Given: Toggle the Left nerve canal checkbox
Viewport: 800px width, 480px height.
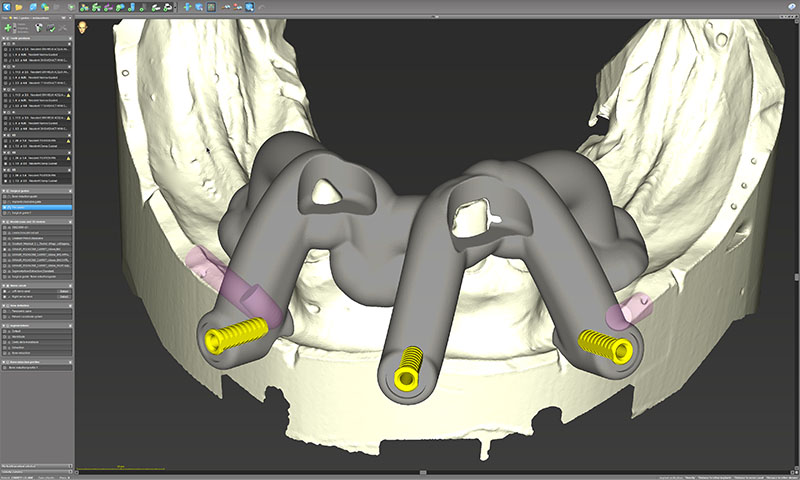Looking at the screenshot, I should (6, 292).
